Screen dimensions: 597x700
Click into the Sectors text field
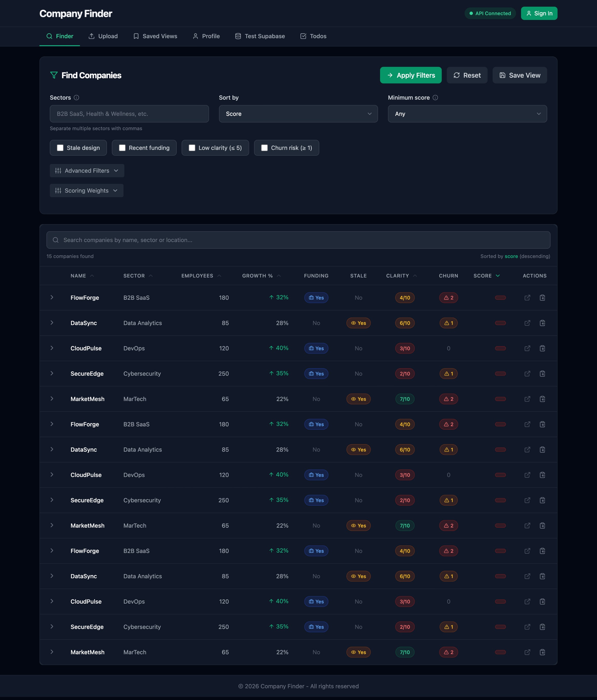pos(129,114)
